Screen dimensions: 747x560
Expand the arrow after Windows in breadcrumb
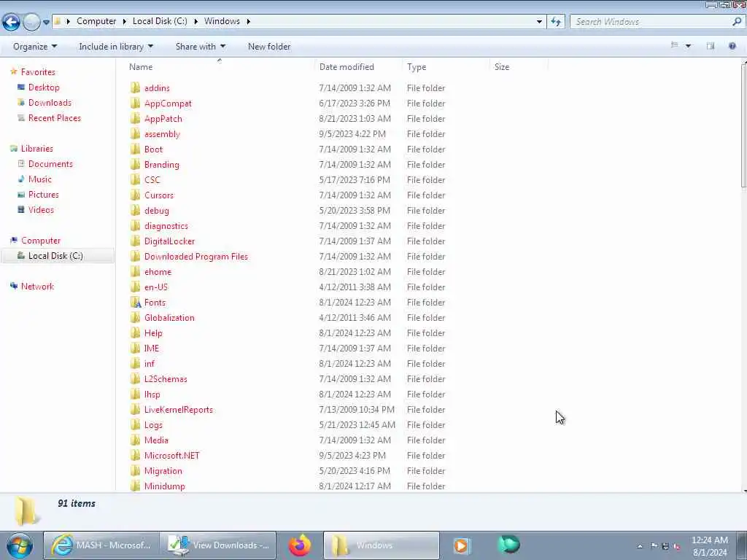tap(248, 21)
